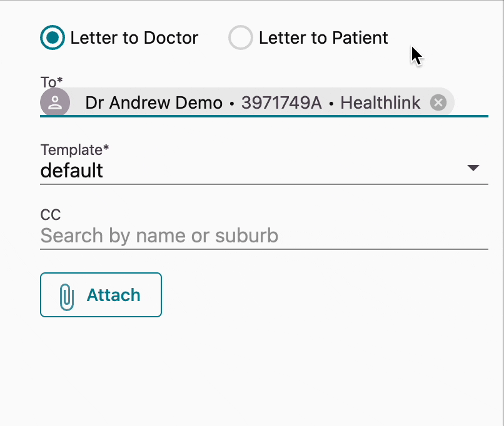
Task: Click the Attach button label
Action: [x=113, y=295]
